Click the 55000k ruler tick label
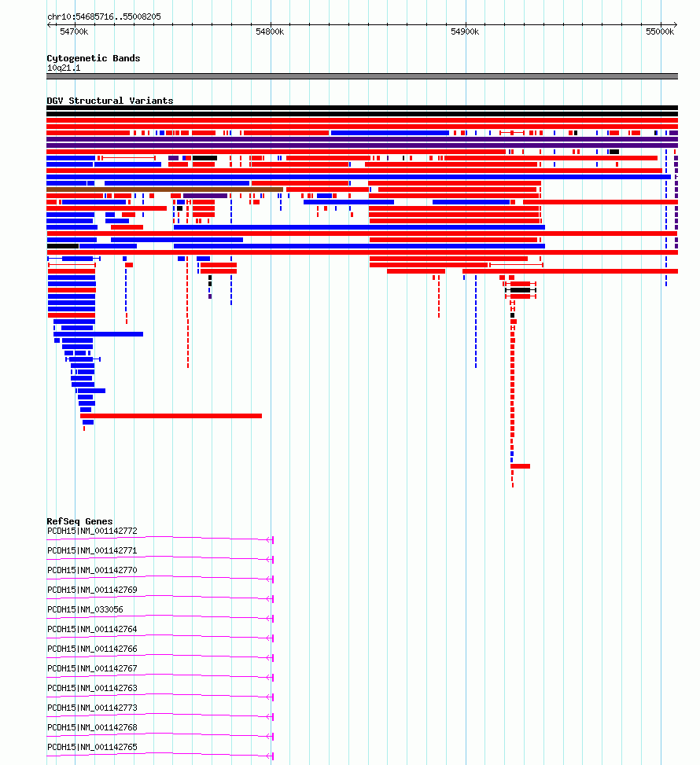 pyautogui.click(x=660, y=31)
